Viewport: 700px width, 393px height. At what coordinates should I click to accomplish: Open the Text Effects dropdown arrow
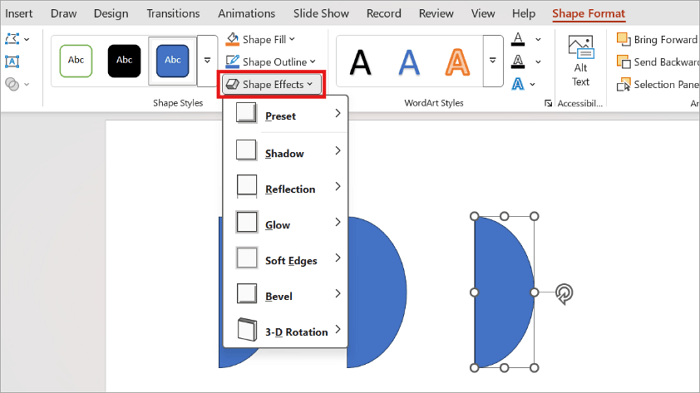tap(533, 84)
